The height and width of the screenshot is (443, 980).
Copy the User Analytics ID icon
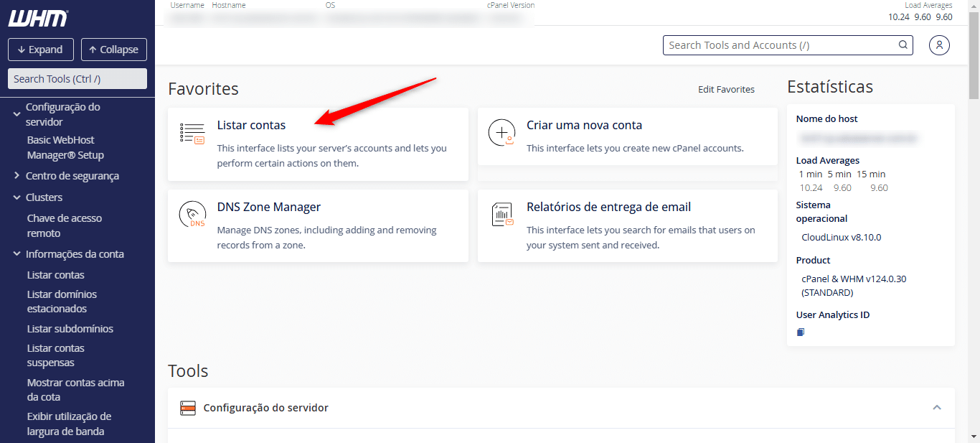click(801, 332)
